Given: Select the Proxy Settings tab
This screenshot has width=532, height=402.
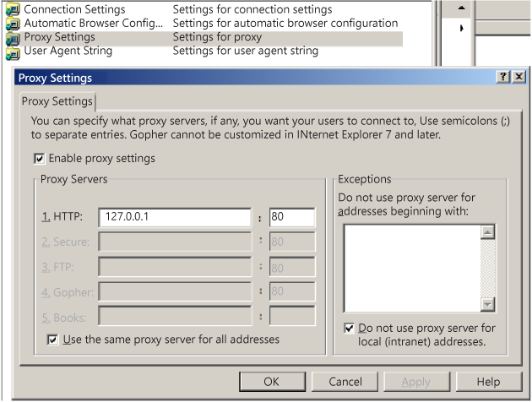Looking at the screenshot, I should click(57, 101).
